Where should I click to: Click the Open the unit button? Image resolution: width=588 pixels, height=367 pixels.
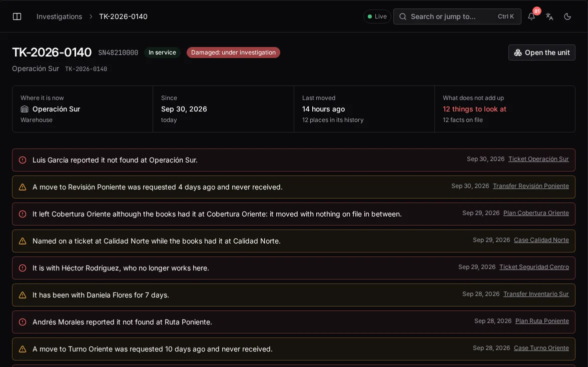(x=542, y=52)
